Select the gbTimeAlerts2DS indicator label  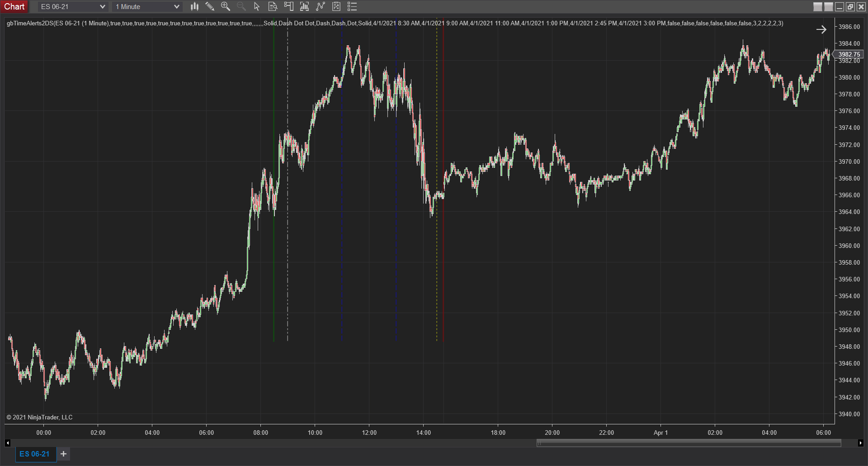[x=395, y=23]
